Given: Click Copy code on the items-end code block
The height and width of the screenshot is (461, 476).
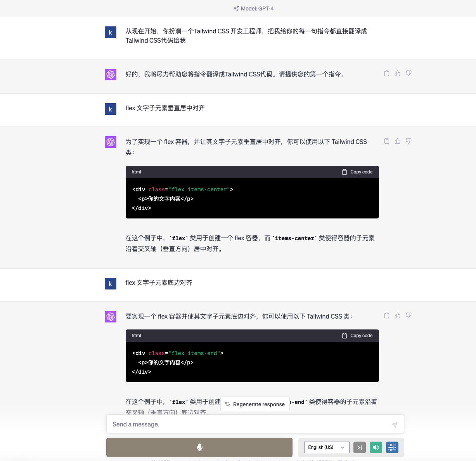Looking at the screenshot, I should (x=357, y=335).
